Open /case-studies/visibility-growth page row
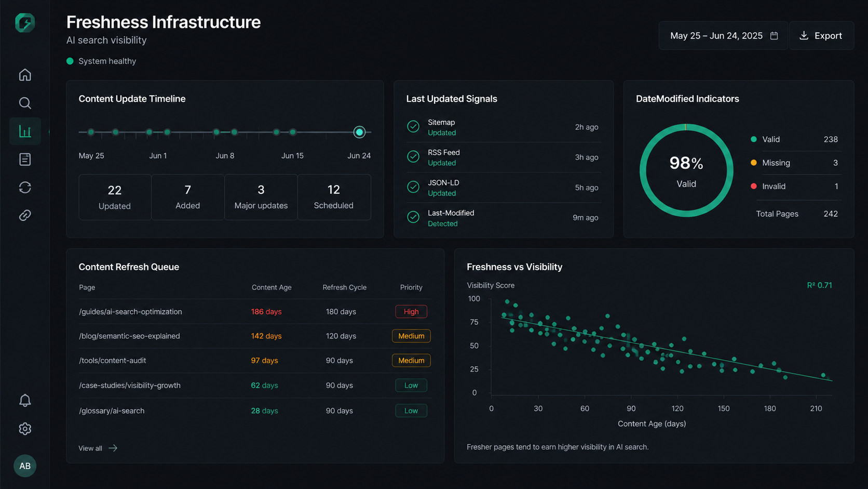The image size is (868, 489). click(255, 385)
